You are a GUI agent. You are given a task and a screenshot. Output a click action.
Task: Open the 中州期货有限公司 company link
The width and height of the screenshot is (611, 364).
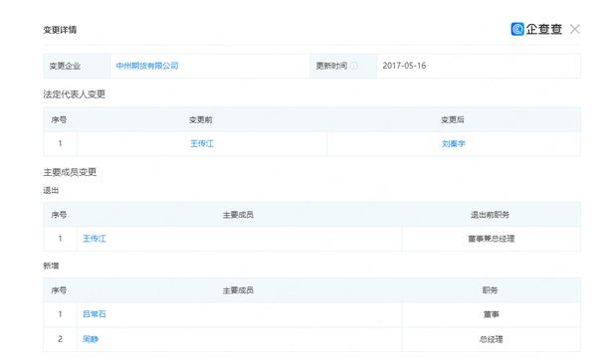click(147, 66)
